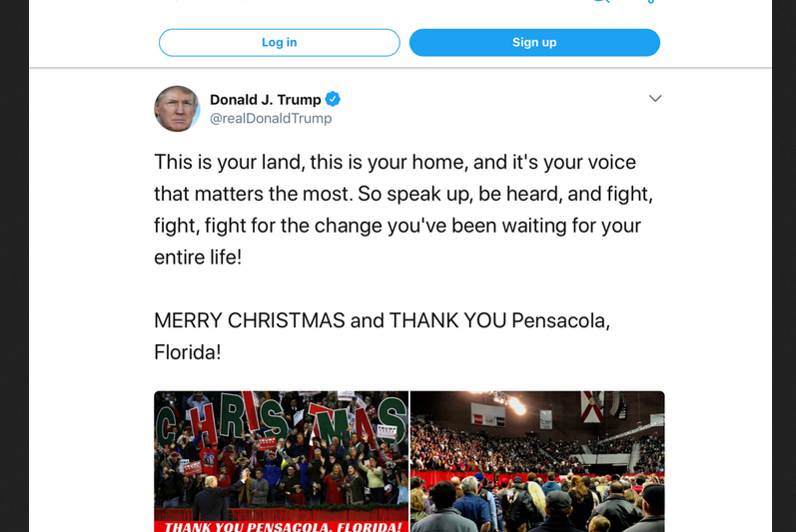796x532 pixels.
Task: Open the Donald J. Trump display name
Action: 266,100
